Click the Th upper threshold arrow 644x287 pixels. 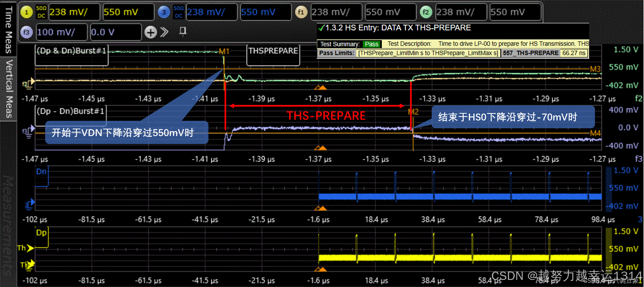25,248
